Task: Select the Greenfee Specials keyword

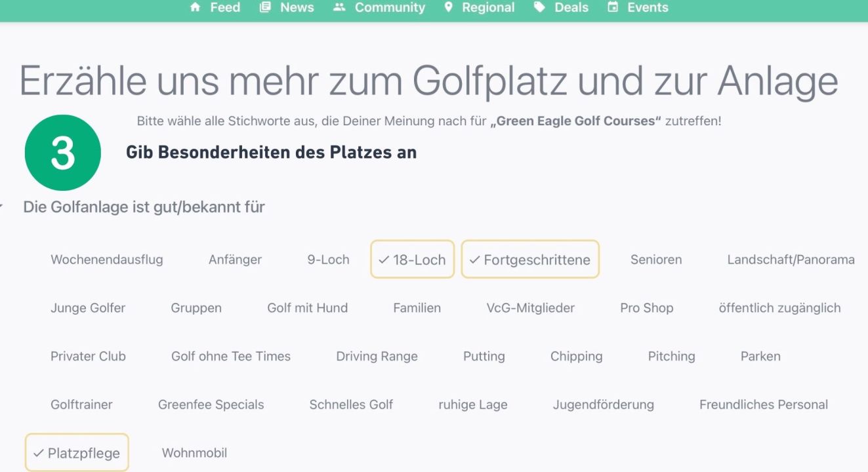Action: point(211,404)
